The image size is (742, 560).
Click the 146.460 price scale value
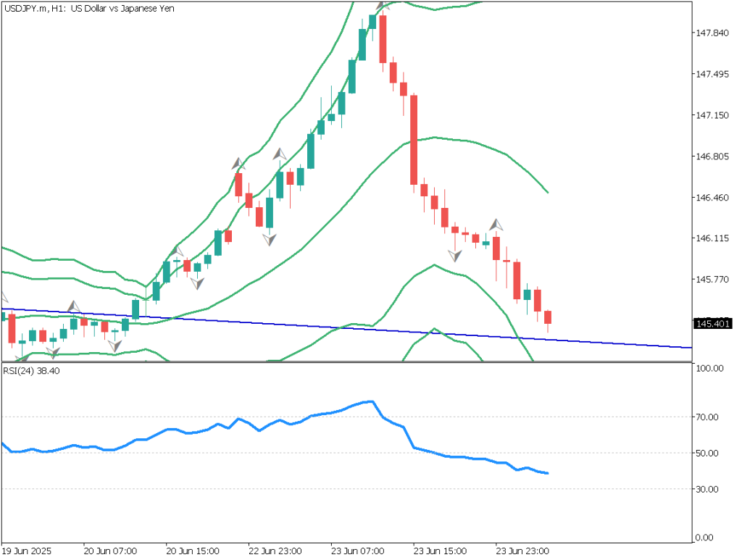coord(712,197)
